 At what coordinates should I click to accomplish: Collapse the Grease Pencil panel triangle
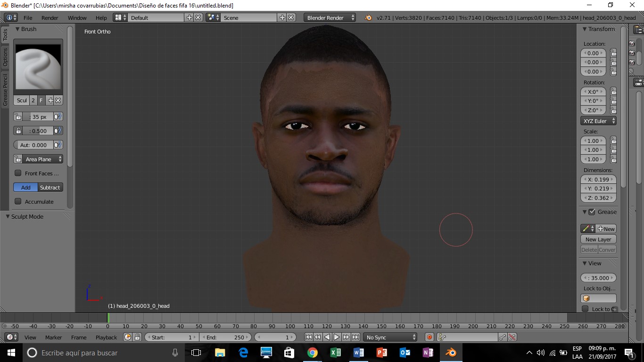click(585, 212)
